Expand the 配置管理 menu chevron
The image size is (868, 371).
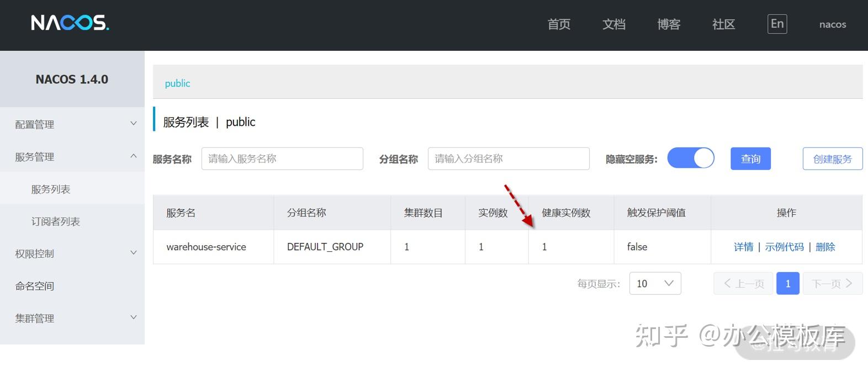click(x=133, y=124)
